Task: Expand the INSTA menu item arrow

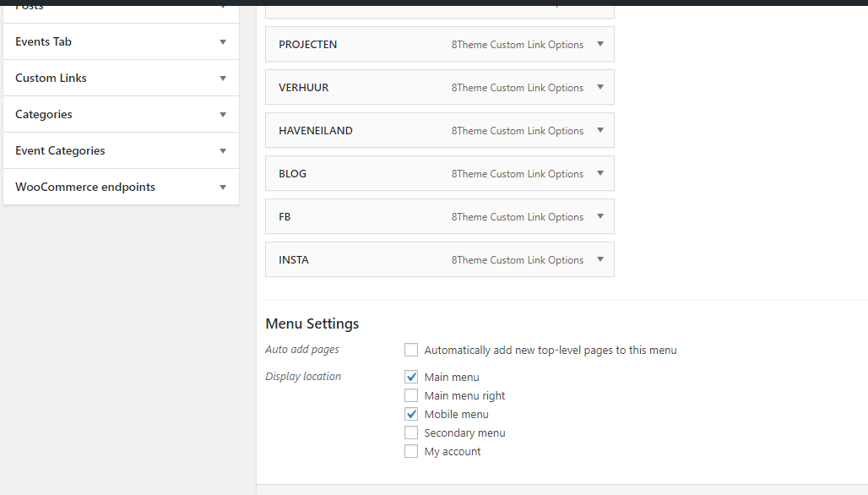Action: pos(600,259)
